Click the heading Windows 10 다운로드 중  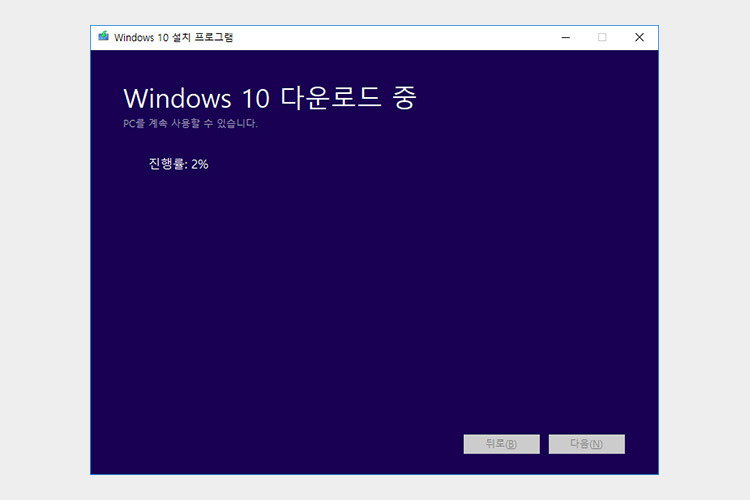270,98
